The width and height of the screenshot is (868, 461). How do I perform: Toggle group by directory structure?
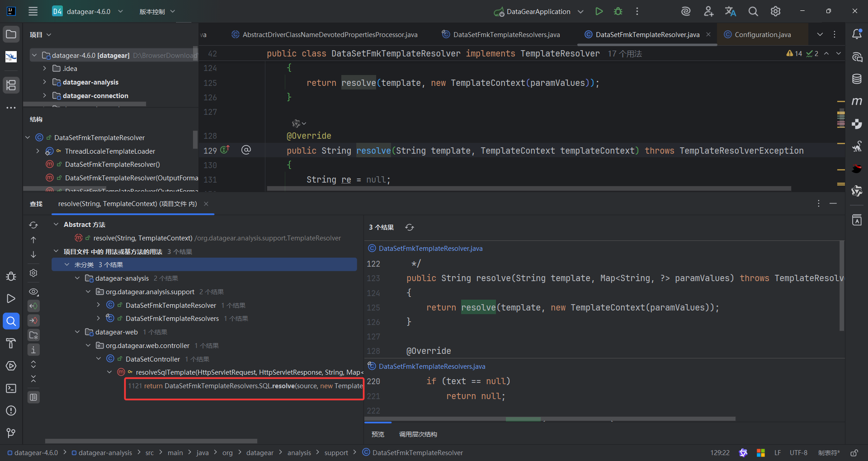(x=33, y=335)
